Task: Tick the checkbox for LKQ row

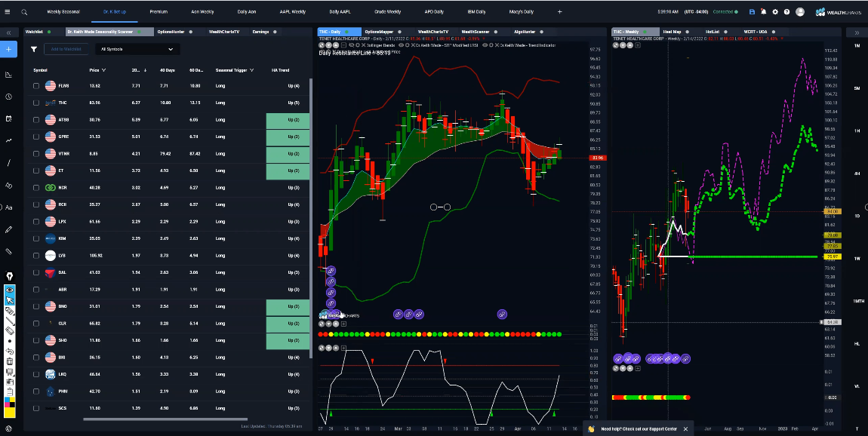Action: [36, 375]
